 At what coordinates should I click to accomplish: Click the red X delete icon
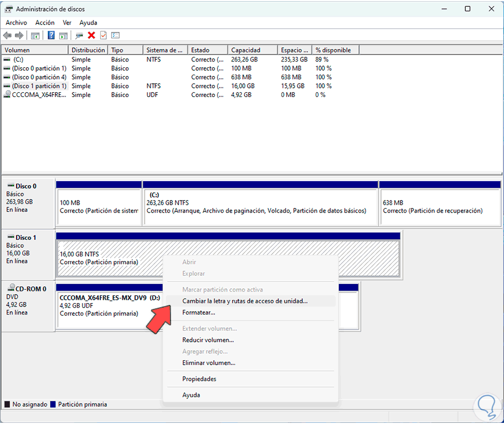tap(92, 35)
